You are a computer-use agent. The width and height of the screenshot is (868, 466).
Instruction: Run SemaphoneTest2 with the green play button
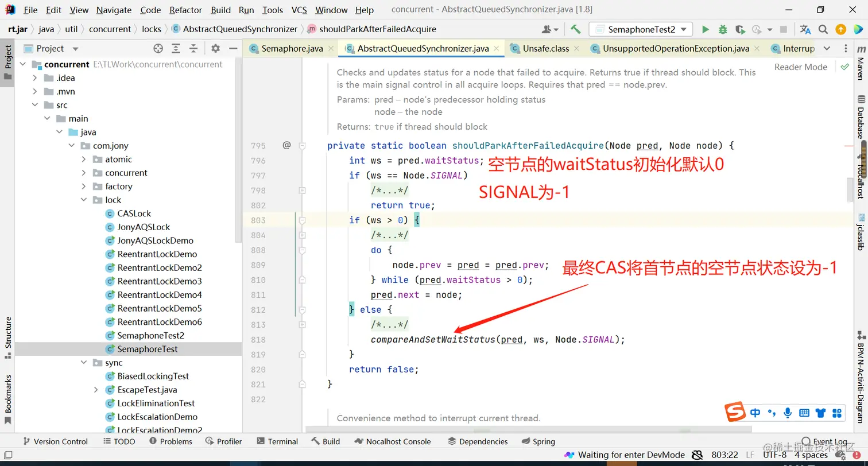coord(706,29)
